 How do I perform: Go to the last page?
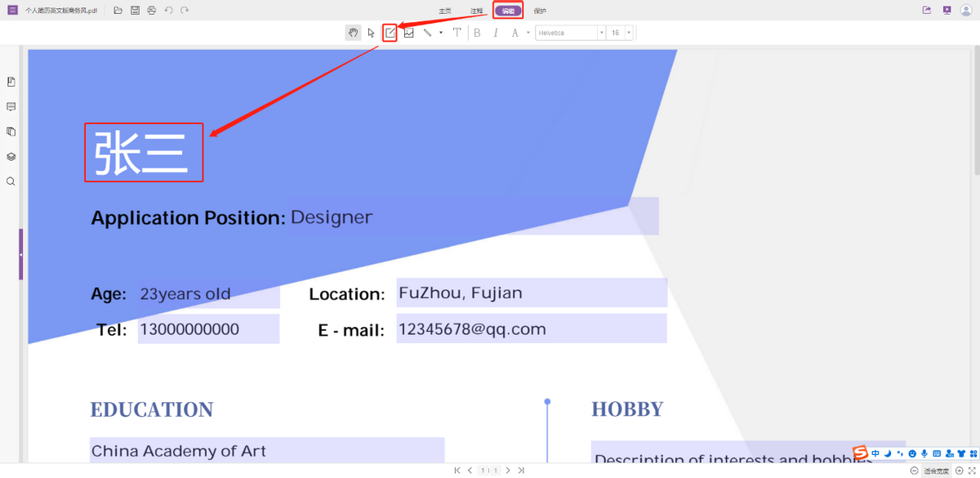[x=520, y=471]
